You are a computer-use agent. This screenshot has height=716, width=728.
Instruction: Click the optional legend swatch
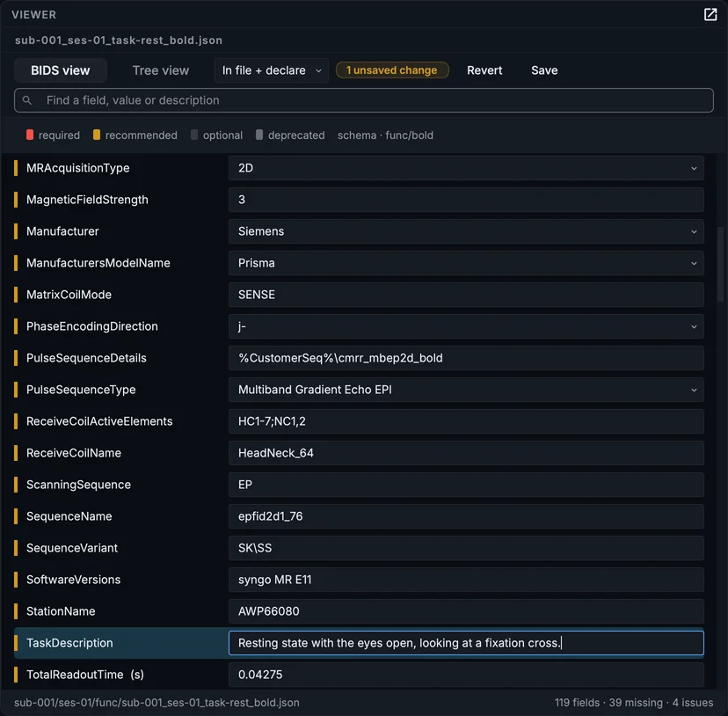point(194,135)
